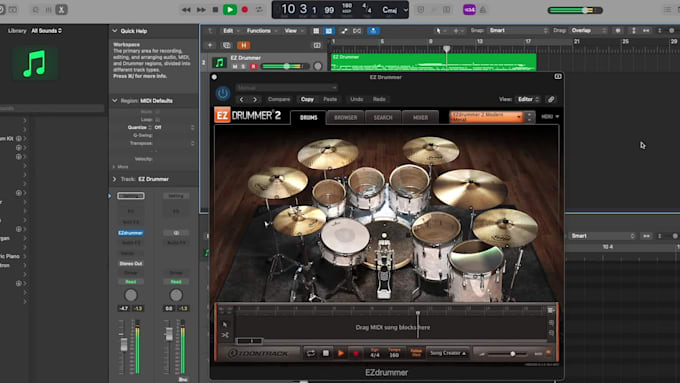Click the EZ Drummer track pan knob
Screen dimensions: 680x383
(x=318, y=66)
